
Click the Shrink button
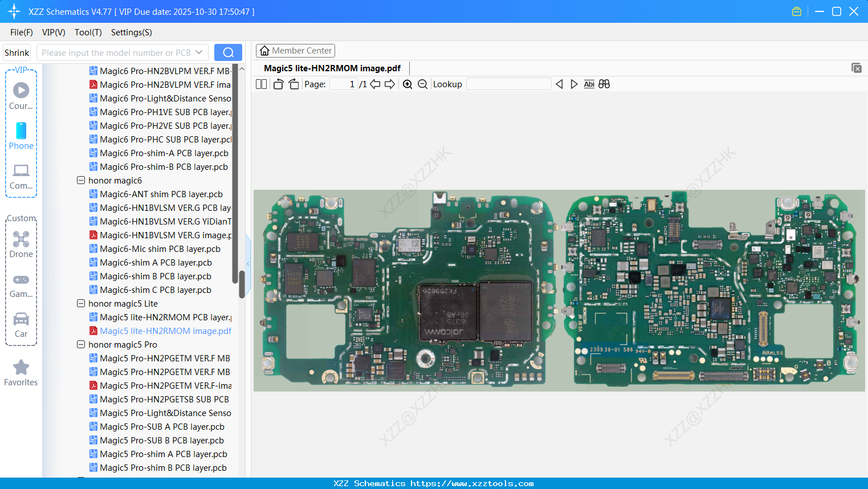pyautogui.click(x=17, y=52)
